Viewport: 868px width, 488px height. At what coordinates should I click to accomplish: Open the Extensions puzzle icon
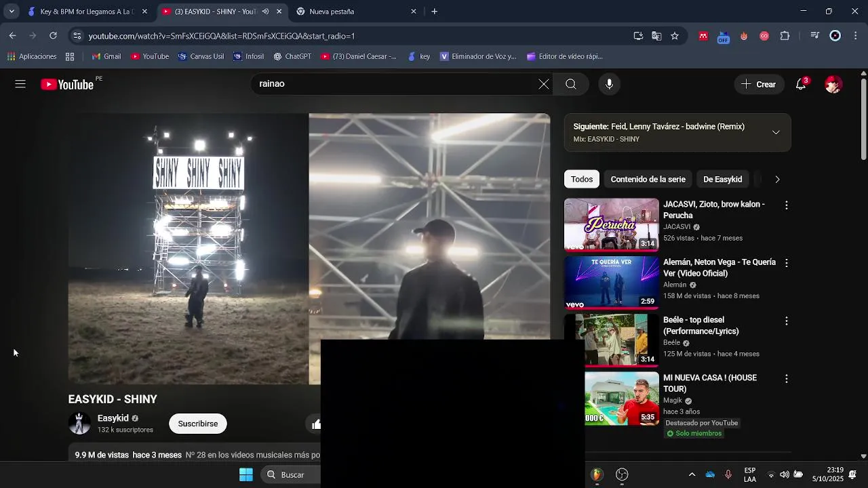[x=785, y=36]
